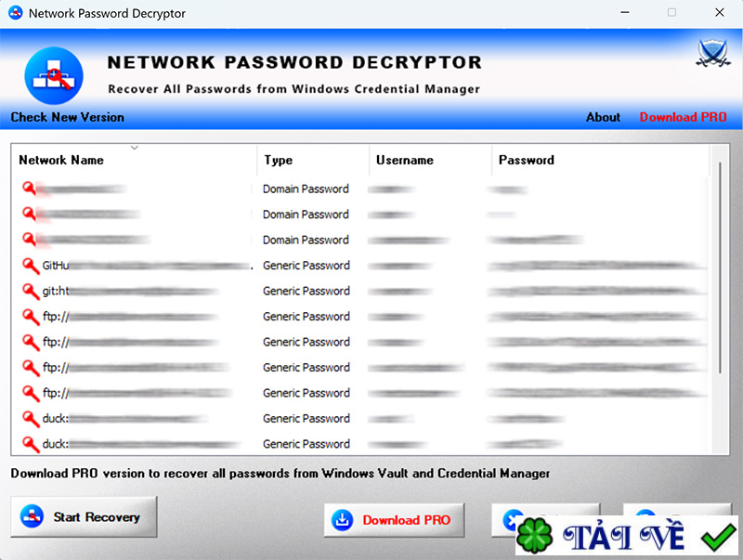Screen dimensions: 743x560
Task: Click the red key icon beside the GitHu entry
Action: [25, 266]
